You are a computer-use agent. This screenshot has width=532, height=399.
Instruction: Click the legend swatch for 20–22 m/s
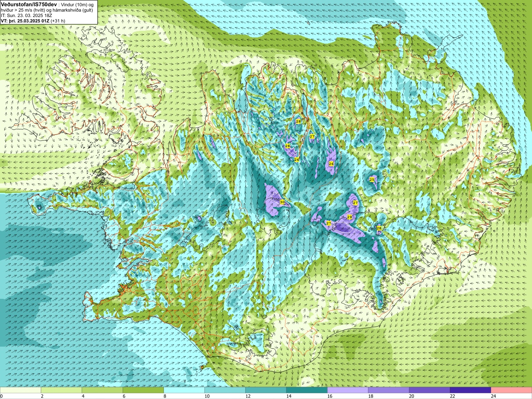point(429,390)
